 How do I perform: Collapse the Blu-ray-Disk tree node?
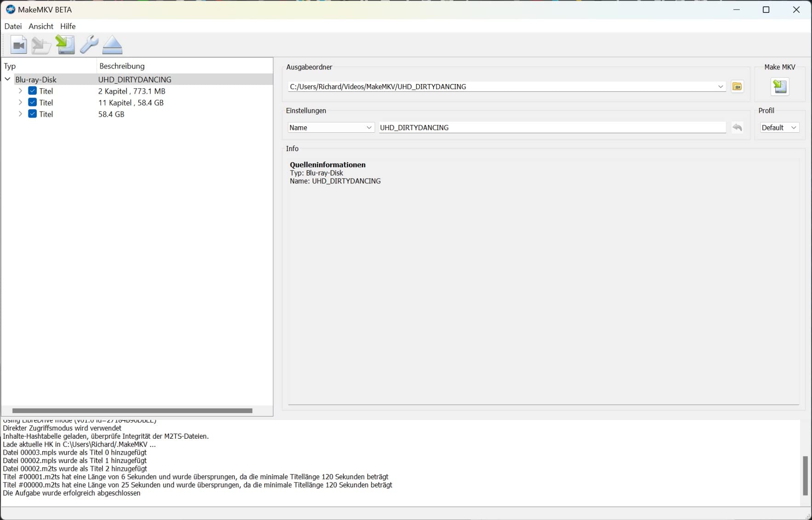(x=8, y=79)
